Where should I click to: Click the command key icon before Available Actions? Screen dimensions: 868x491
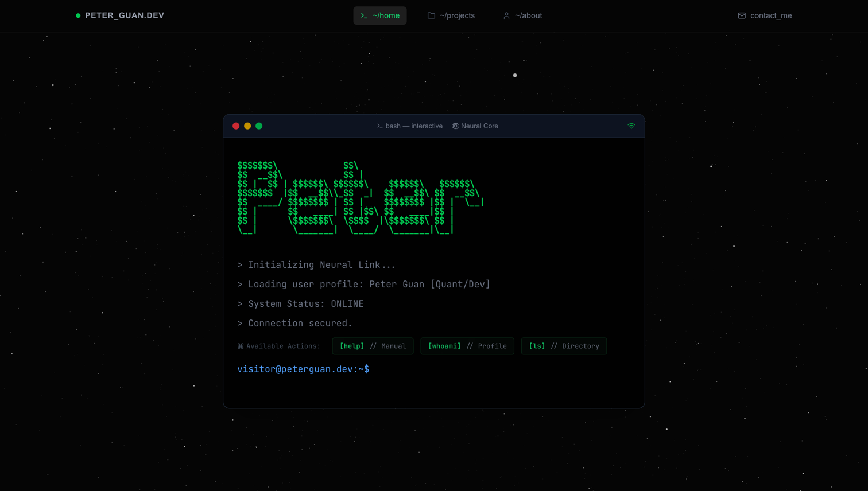pyautogui.click(x=239, y=346)
